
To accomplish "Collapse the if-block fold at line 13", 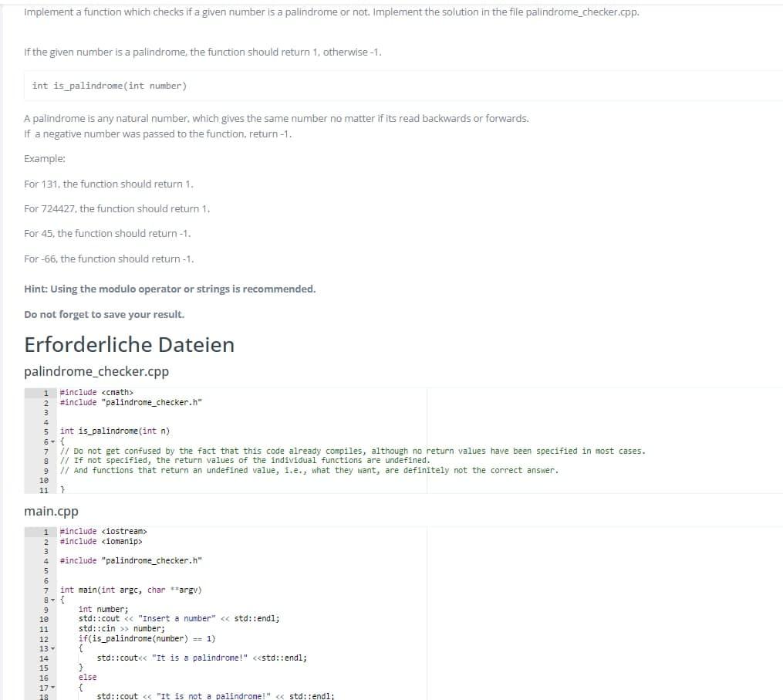I will (51, 648).
